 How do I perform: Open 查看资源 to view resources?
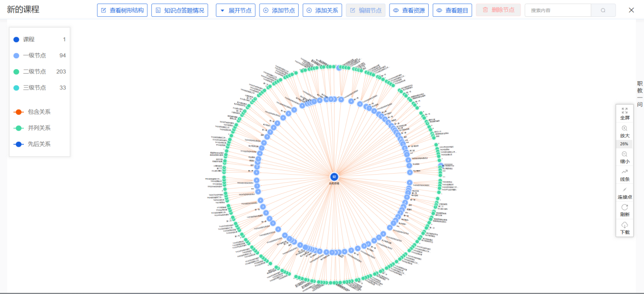coord(409,10)
